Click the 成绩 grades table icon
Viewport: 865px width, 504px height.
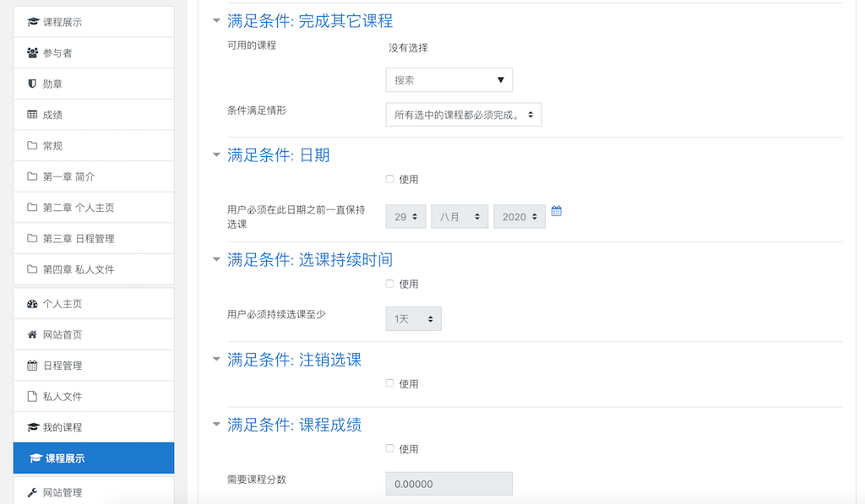click(x=33, y=115)
